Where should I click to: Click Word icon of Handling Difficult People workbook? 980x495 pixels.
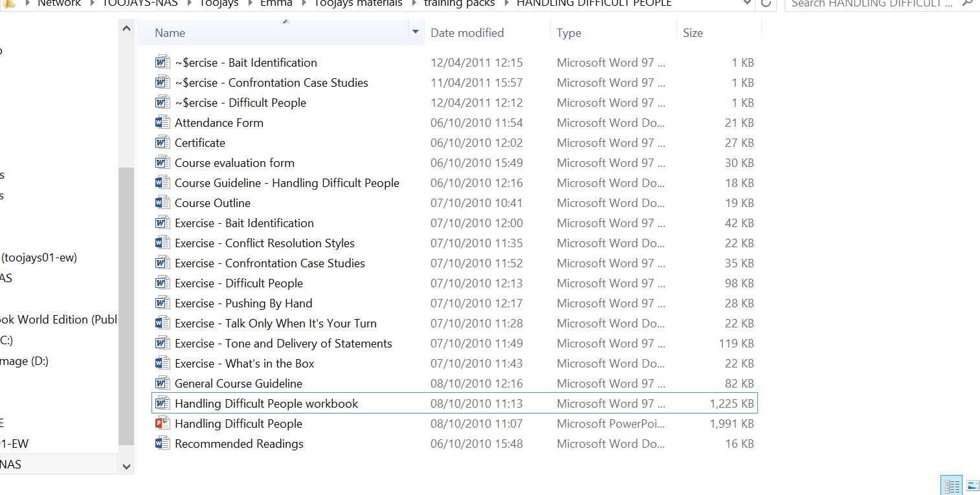coord(162,403)
